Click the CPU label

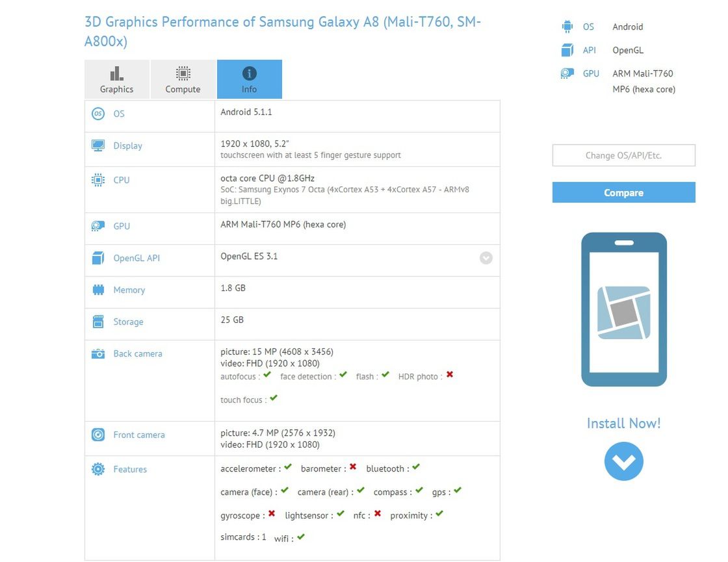121,180
